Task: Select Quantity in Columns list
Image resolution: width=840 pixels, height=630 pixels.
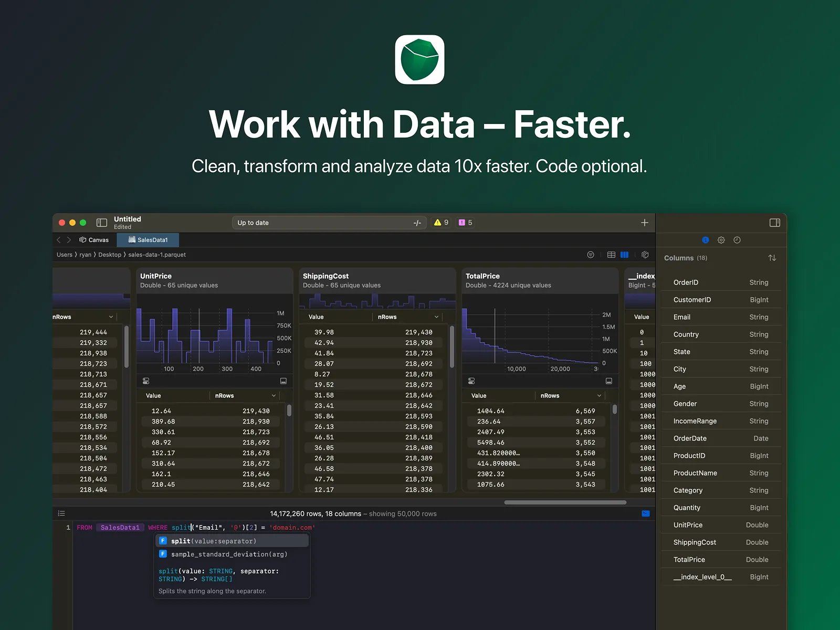Action: pyautogui.click(x=721, y=508)
